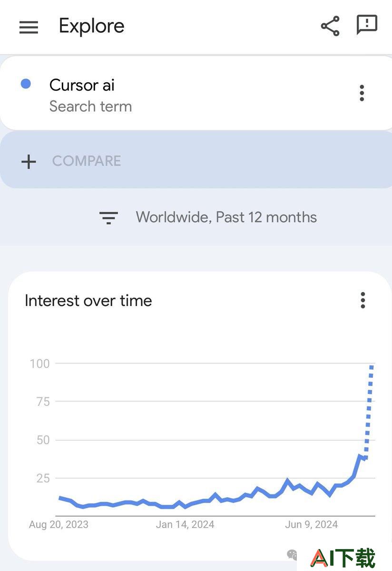Open Interest over time more options

[x=363, y=300]
